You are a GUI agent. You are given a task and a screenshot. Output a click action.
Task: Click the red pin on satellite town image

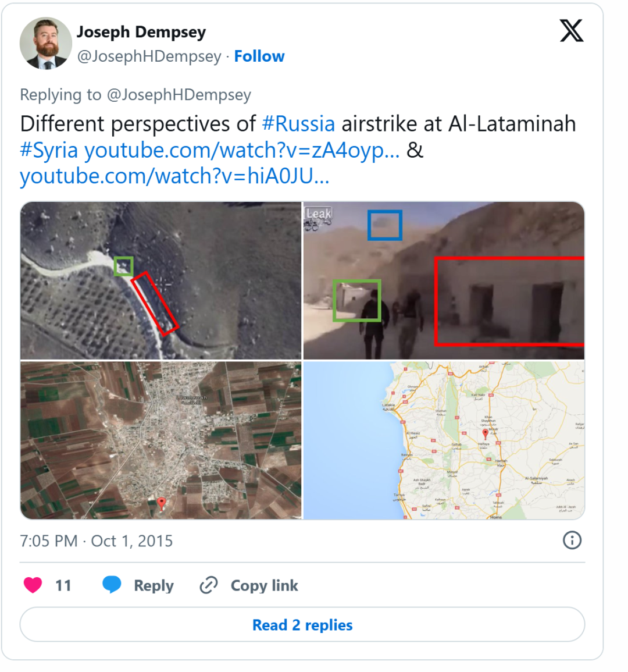tap(162, 503)
